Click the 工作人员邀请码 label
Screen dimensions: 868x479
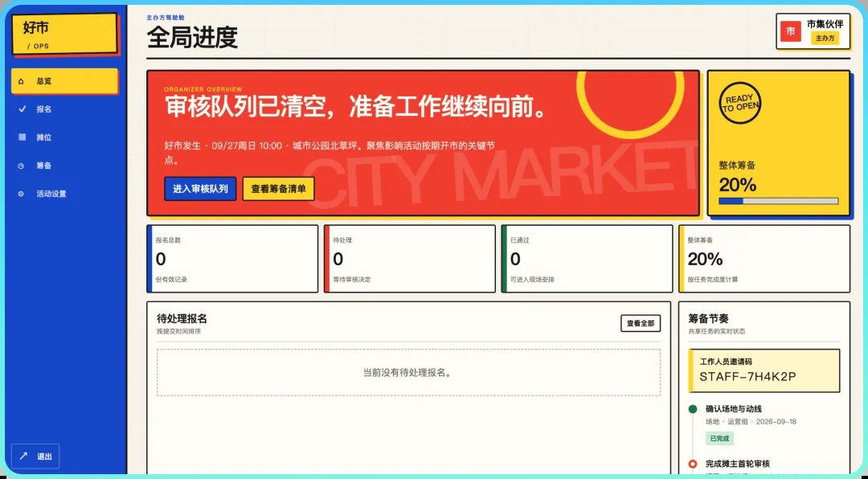(x=726, y=362)
